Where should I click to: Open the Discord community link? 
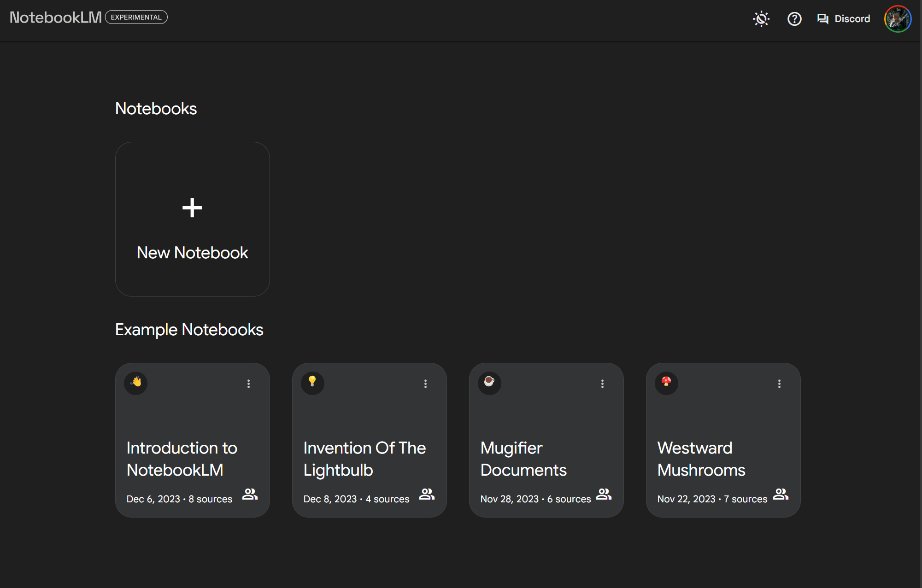[844, 19]
